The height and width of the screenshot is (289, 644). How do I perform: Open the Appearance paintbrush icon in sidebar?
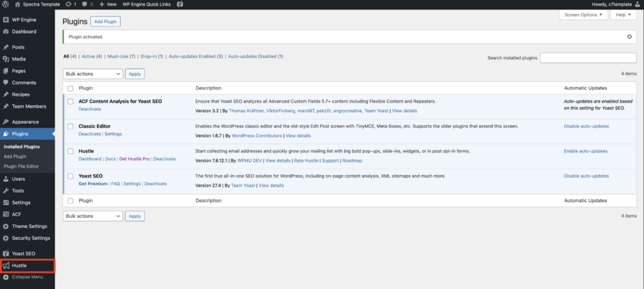click(x=6, y=122)
